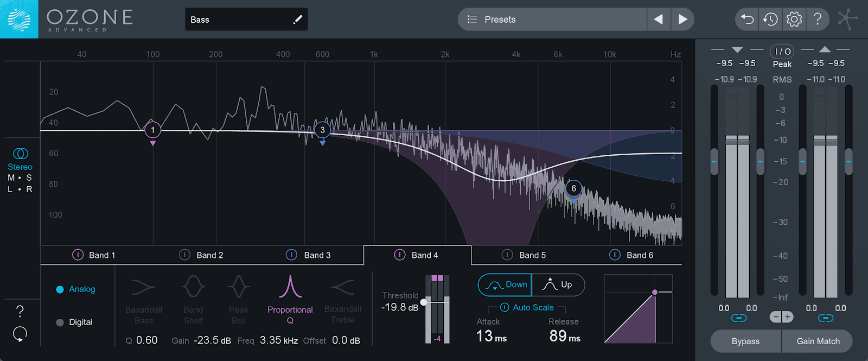The image size is (868, 361).
Task: Select Analog filter mode
Action: [x=76, y=289]
